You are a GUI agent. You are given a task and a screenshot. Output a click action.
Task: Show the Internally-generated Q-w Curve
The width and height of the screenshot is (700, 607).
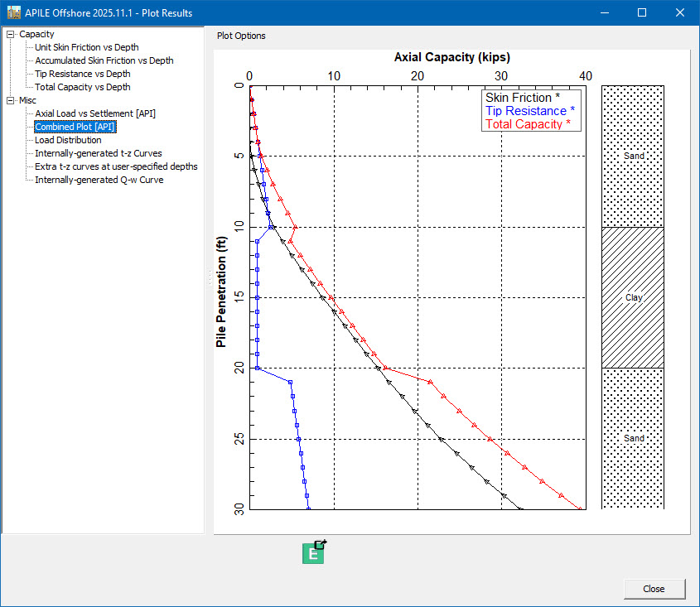pos(99,180)
